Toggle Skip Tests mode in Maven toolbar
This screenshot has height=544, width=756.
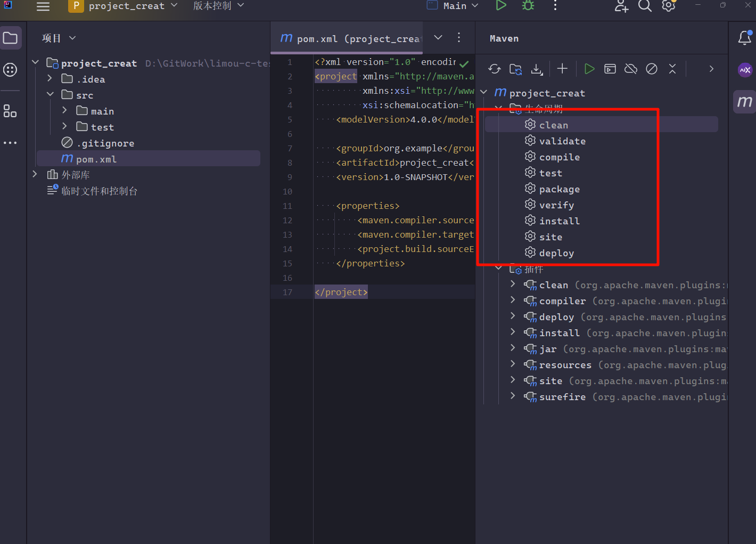pyautogui.click(x=652, y=69)
